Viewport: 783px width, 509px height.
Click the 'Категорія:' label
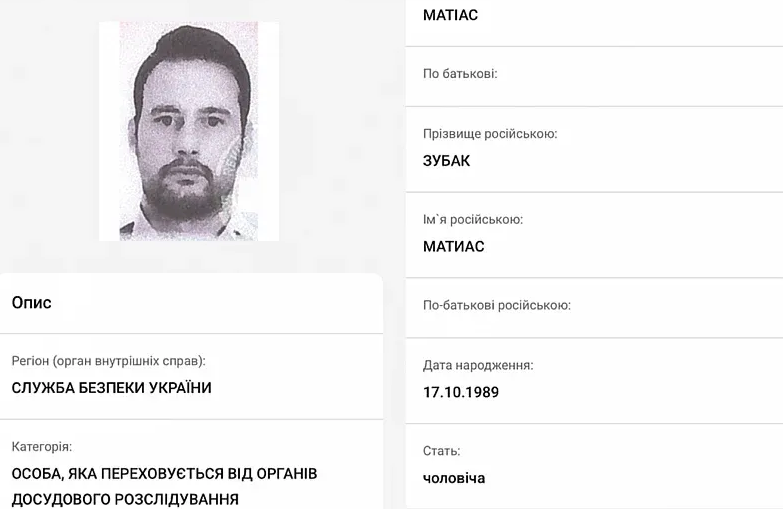pyautogui.click(x=42, y=447)
